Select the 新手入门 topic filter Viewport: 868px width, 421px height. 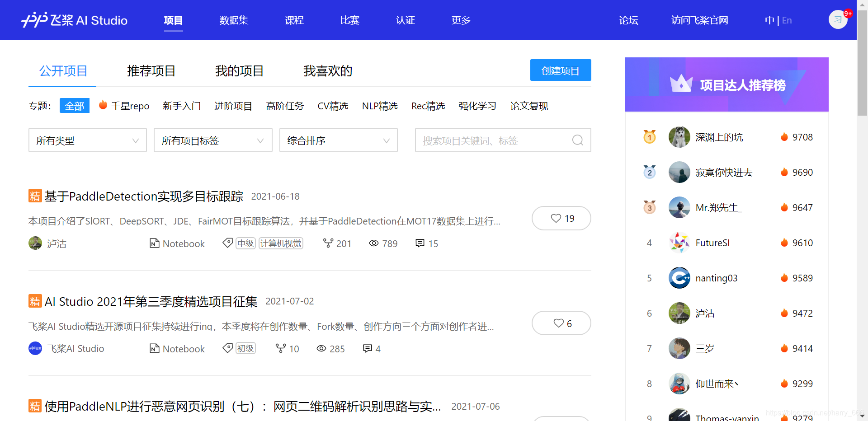click(182, 106)
